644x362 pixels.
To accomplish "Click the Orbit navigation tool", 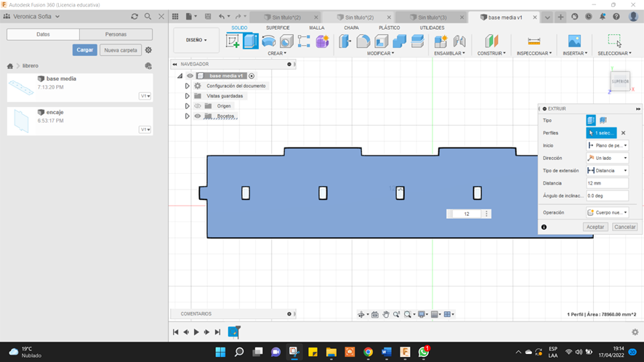I will [x=361, y=314].
